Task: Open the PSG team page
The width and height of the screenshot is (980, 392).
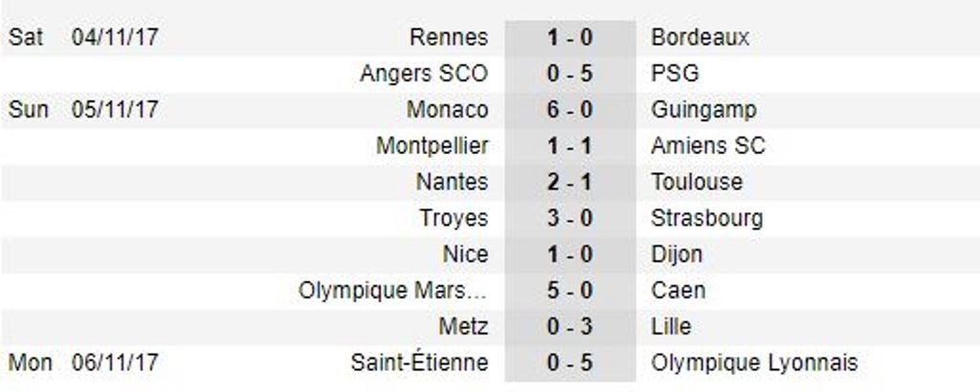Action: pos(675,74)
